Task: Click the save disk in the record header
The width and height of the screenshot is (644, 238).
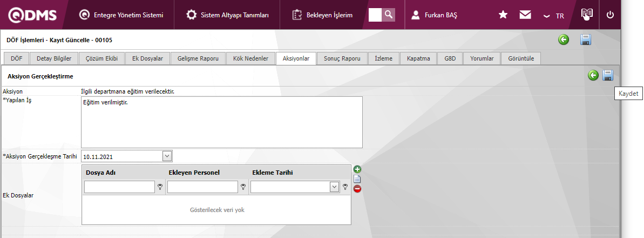Action: [586, 40]
